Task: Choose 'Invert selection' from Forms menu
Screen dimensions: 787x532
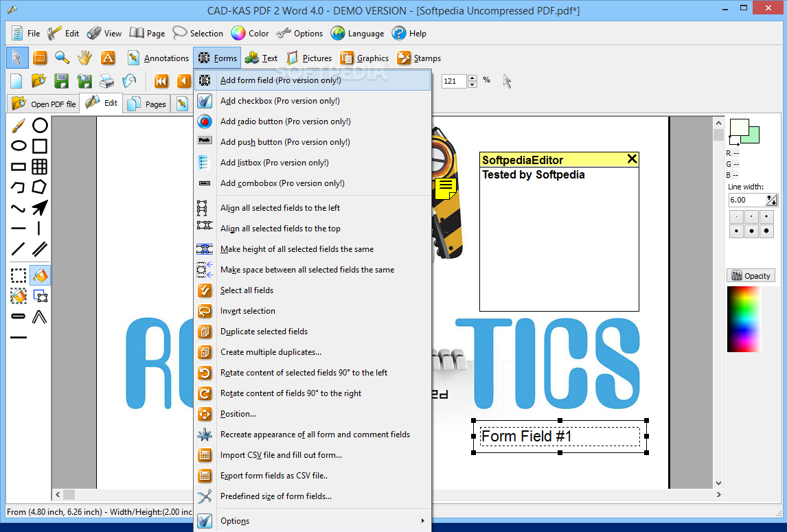Action: tap(312, 311)
